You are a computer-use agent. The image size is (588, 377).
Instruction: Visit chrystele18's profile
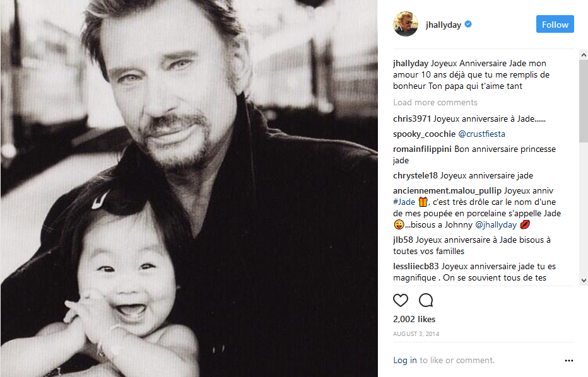415,175
